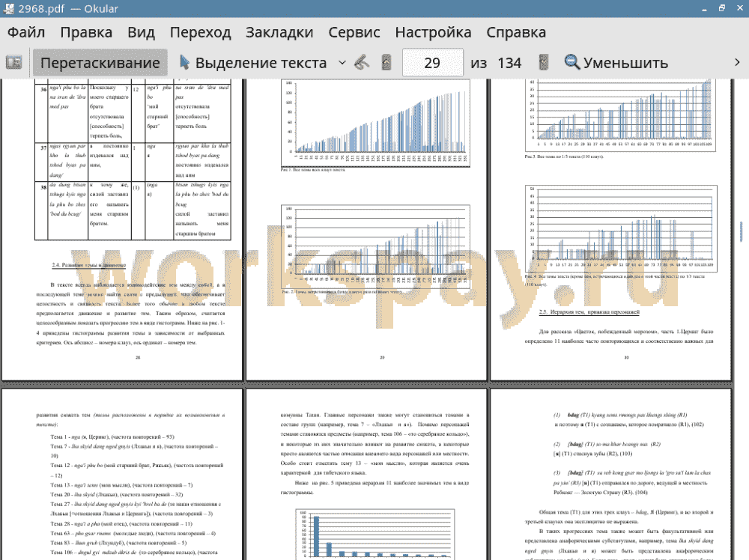
Task: Click the 'Тема 1 - nga' list line
Action: click(x=112, y=436)
